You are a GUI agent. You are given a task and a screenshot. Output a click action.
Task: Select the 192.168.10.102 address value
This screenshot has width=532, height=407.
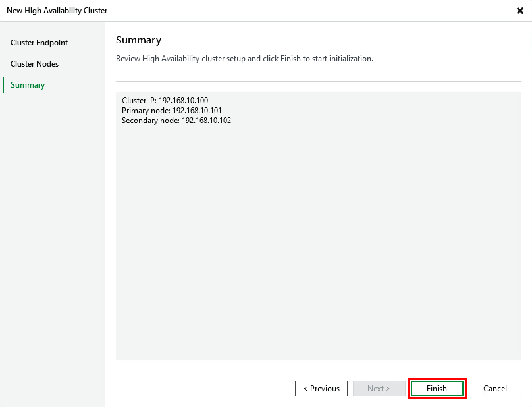[x=206, y=121]
